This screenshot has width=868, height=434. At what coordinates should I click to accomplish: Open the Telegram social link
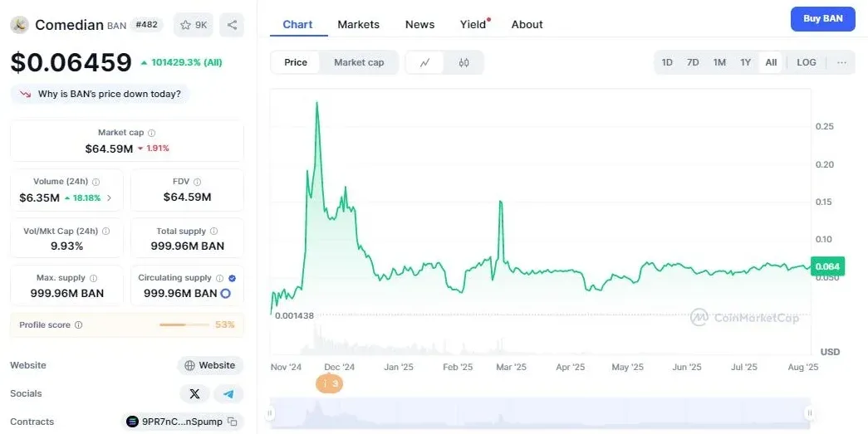[228, 393]
